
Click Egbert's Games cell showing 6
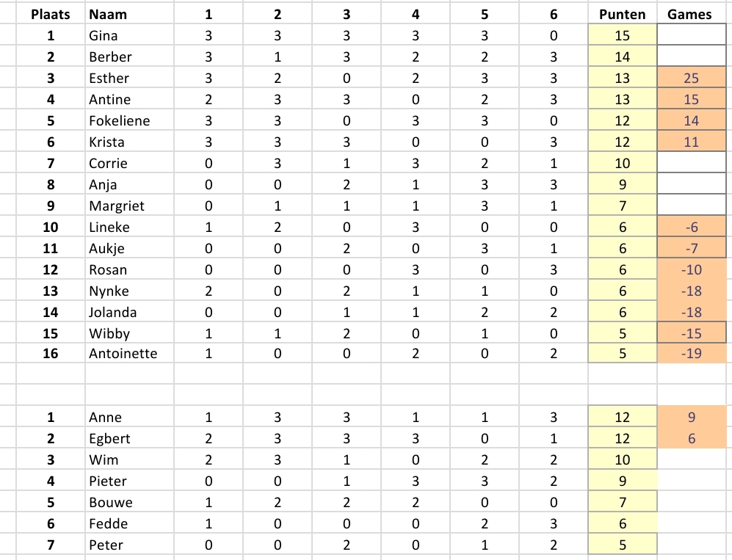pyautogui.click(x=692, y=438)
